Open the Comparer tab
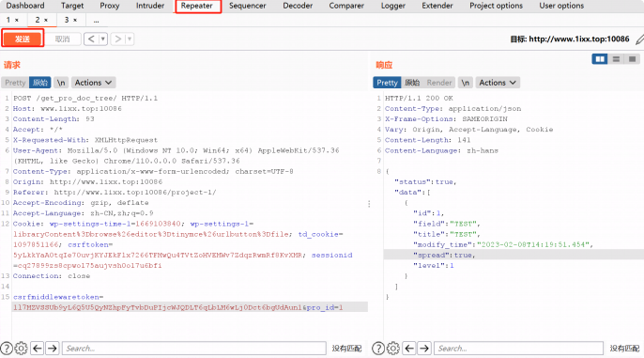This screenshot has width=644, height=358. click(x=346, y=6)
